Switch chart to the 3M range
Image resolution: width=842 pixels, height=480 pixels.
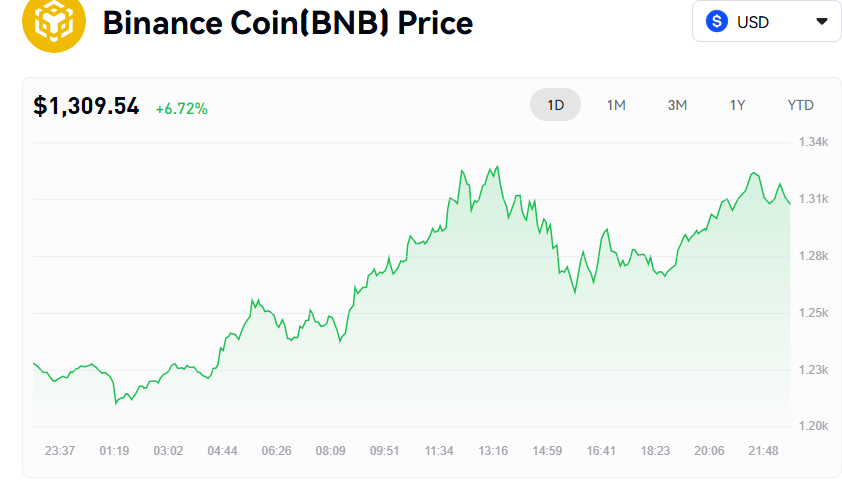(x=677, y=105)
